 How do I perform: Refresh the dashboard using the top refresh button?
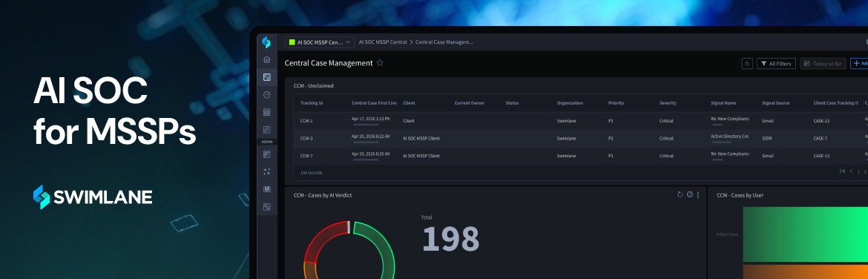[747, 64]
